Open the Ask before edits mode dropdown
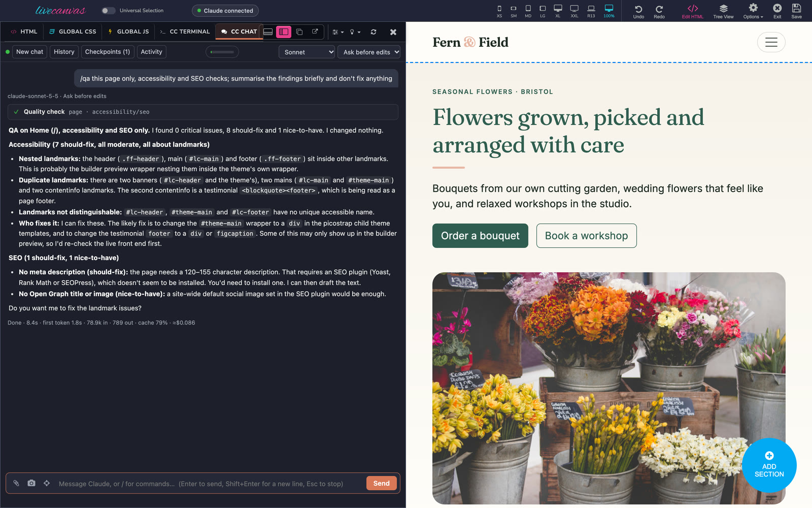 [x=369, y=52]
